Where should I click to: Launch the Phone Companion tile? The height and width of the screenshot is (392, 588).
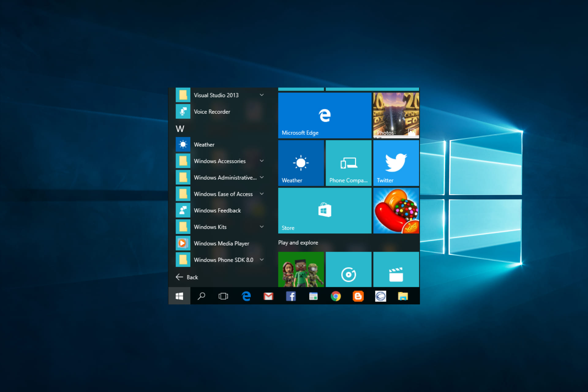pos(348,163)
